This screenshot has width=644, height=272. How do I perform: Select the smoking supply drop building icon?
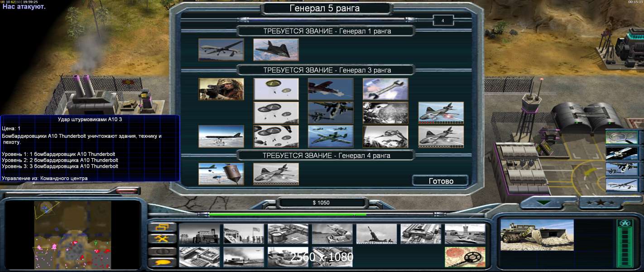(244, 257)
